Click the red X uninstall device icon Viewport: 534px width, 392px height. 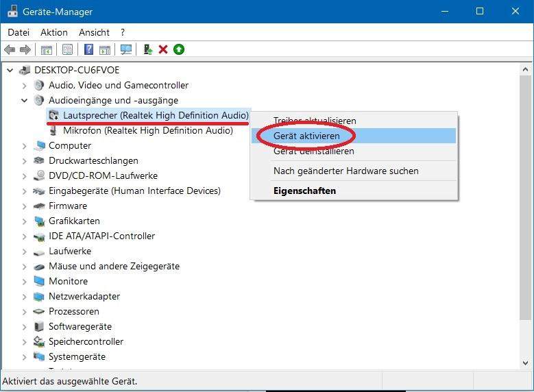[163, 50]
